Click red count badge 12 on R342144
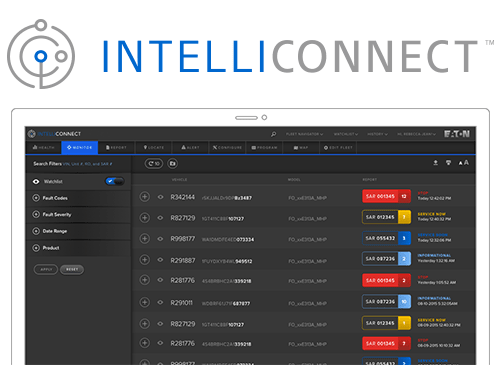 coord(404,196)
